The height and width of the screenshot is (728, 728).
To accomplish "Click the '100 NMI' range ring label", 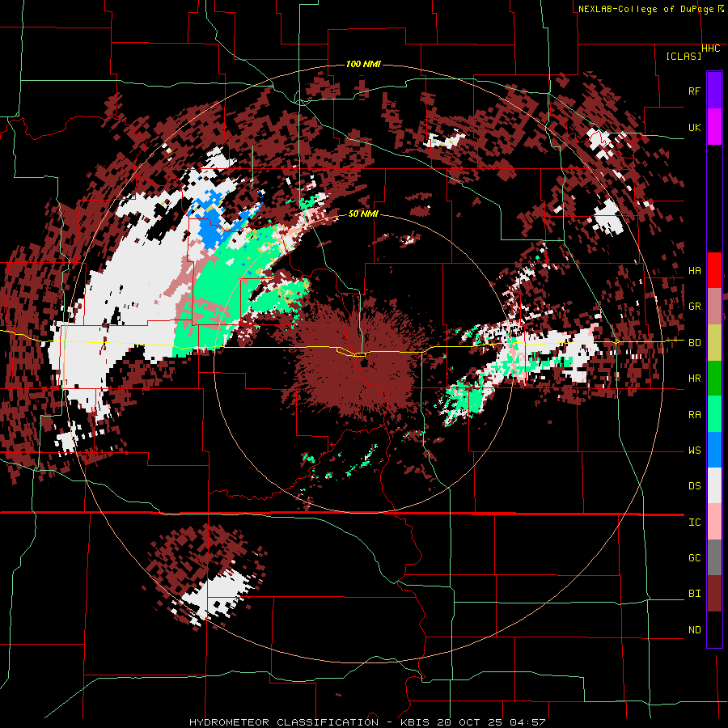I will pos(363,64).
